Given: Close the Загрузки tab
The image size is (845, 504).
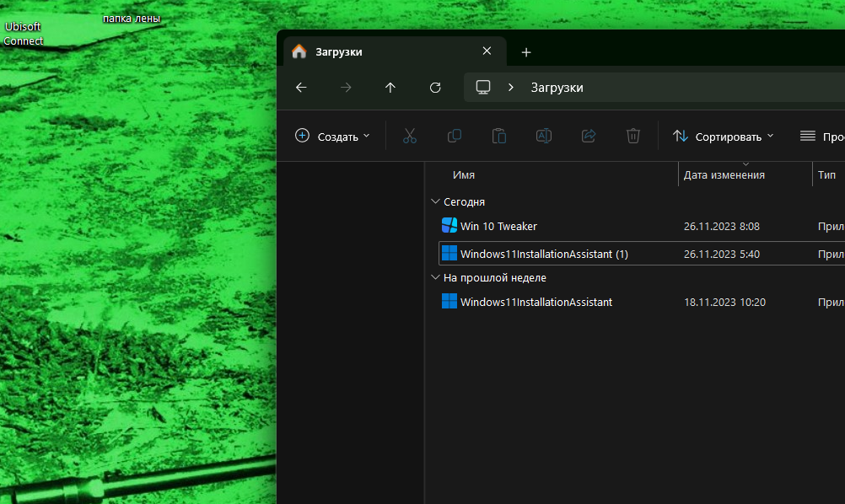Looking at the screenshot, I should (x=487, y=51).
